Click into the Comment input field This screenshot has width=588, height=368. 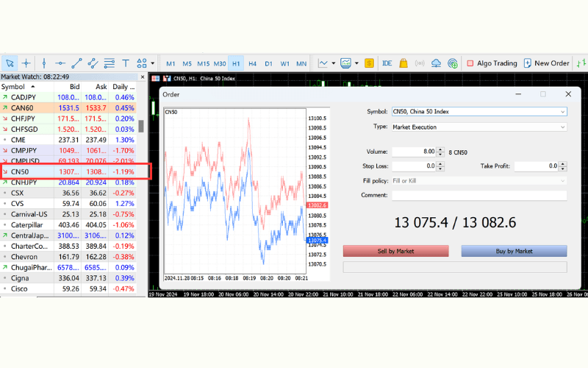pyautogui.click(x=478, y=195)
